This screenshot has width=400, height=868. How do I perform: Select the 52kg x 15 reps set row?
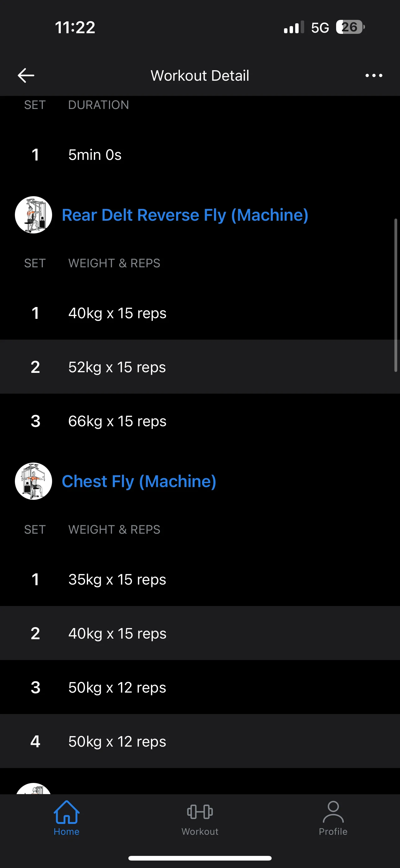(200, 367)
